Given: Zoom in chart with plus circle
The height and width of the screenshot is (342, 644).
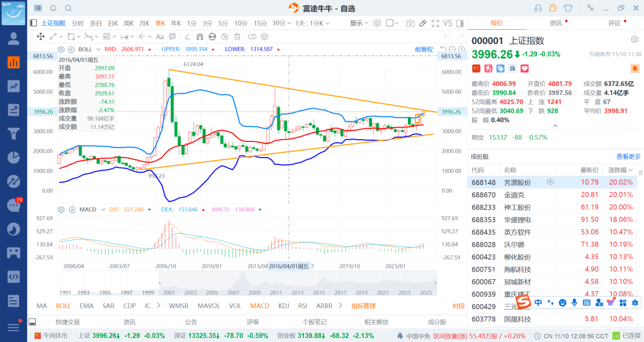Looking at the screenshot, I should 461,50.
